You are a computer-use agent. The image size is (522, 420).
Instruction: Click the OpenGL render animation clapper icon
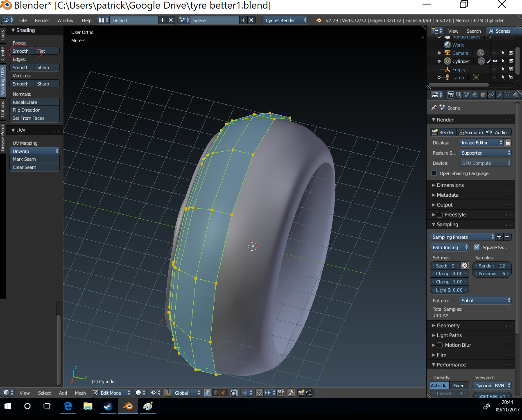309,393
